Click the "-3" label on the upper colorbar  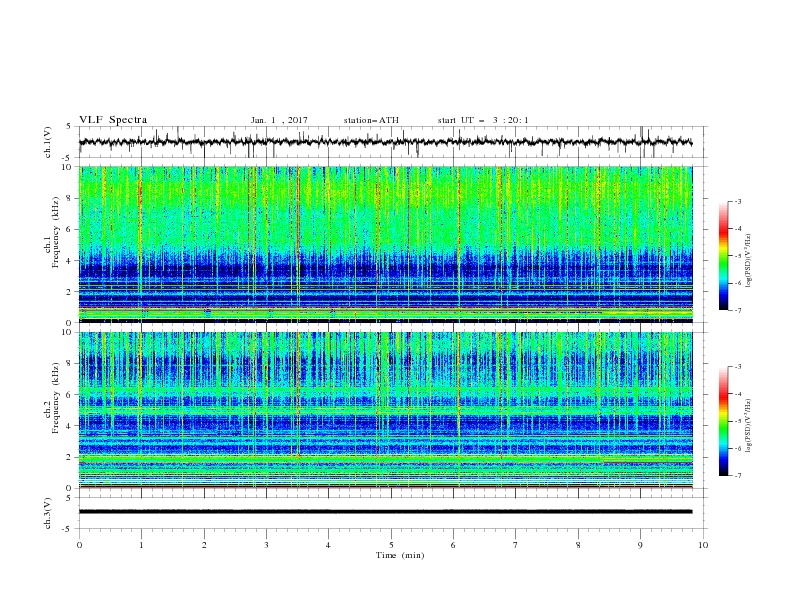(x=737, y=201)
